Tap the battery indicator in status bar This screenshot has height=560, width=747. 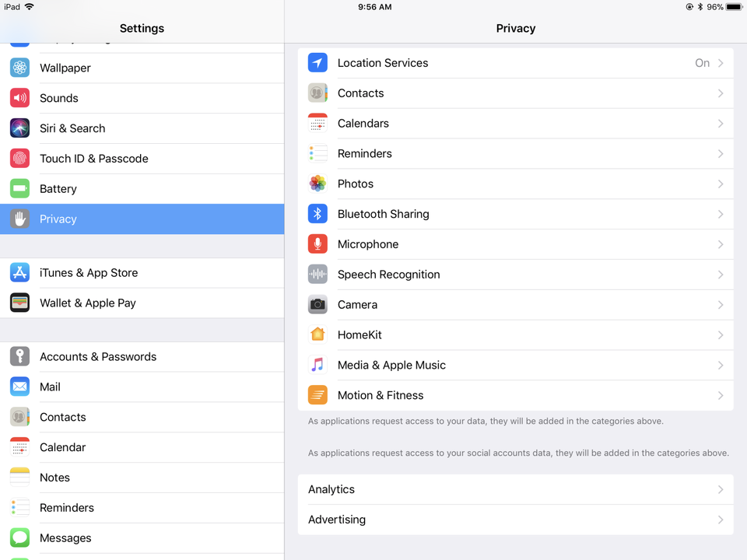click(x=734, y=7)
